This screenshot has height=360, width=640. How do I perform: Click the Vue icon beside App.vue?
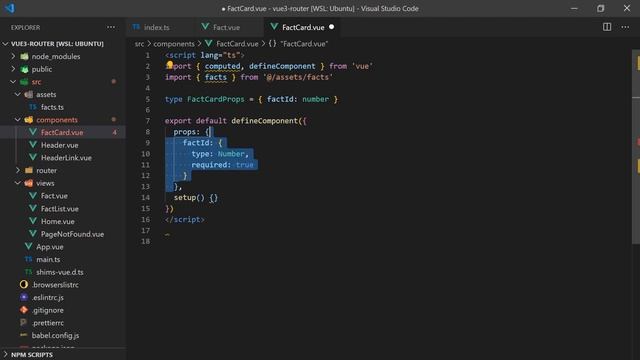tap(28, 247)
